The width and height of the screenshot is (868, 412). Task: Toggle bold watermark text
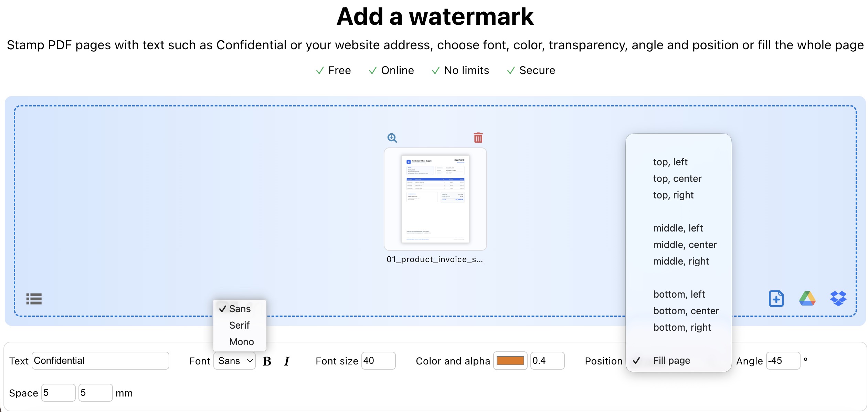point(267,361)
